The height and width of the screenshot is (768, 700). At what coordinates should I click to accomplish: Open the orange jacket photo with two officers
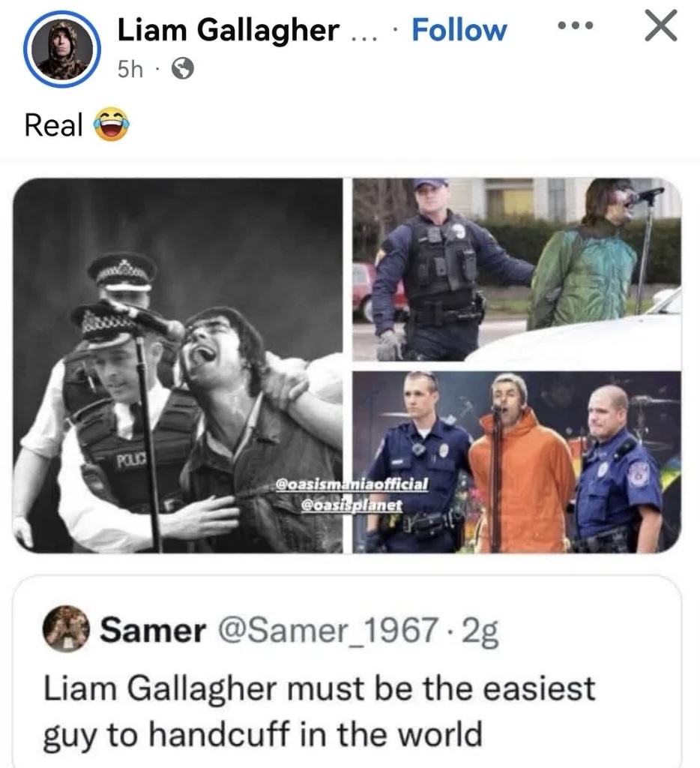[517, 462]
